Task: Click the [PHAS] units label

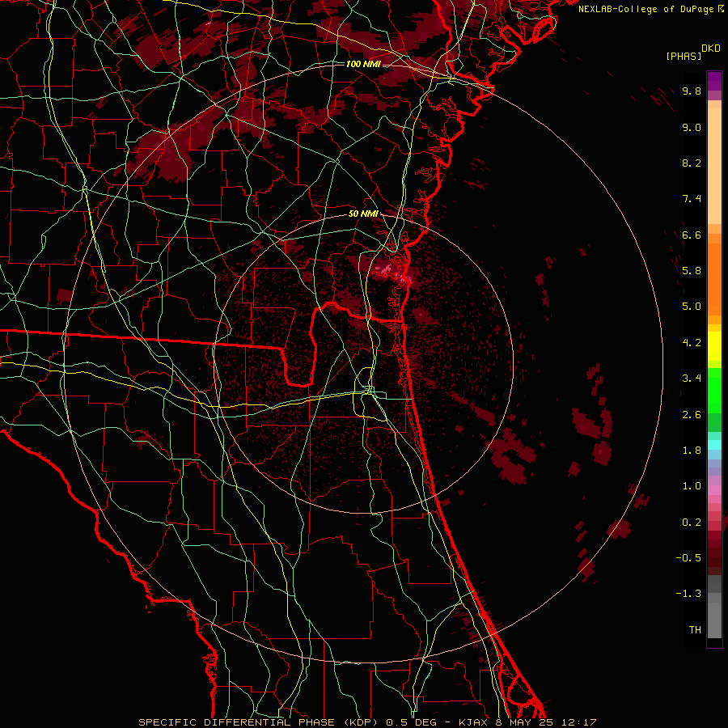Action: 684,56
